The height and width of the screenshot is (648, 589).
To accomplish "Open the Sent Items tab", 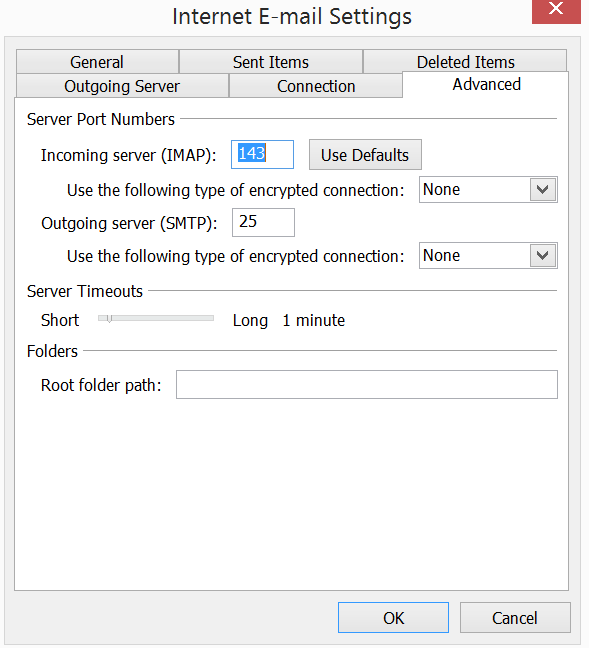I will coord(271,62).
